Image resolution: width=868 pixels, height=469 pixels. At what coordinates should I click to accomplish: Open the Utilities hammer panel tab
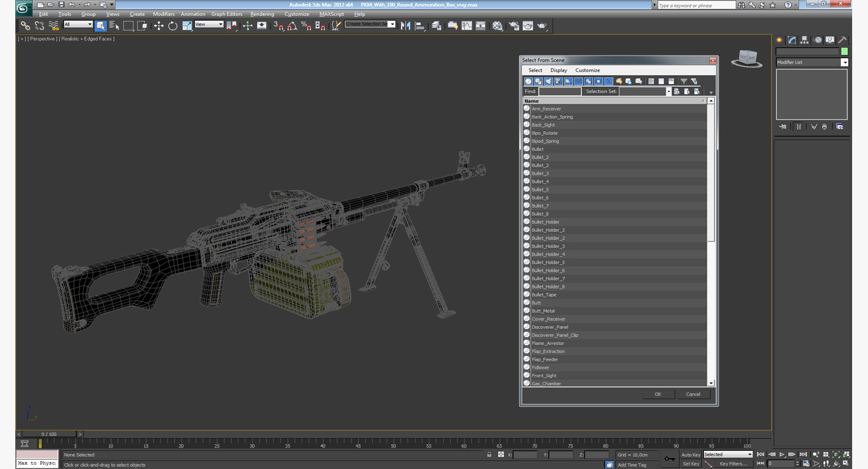[842, 40]
